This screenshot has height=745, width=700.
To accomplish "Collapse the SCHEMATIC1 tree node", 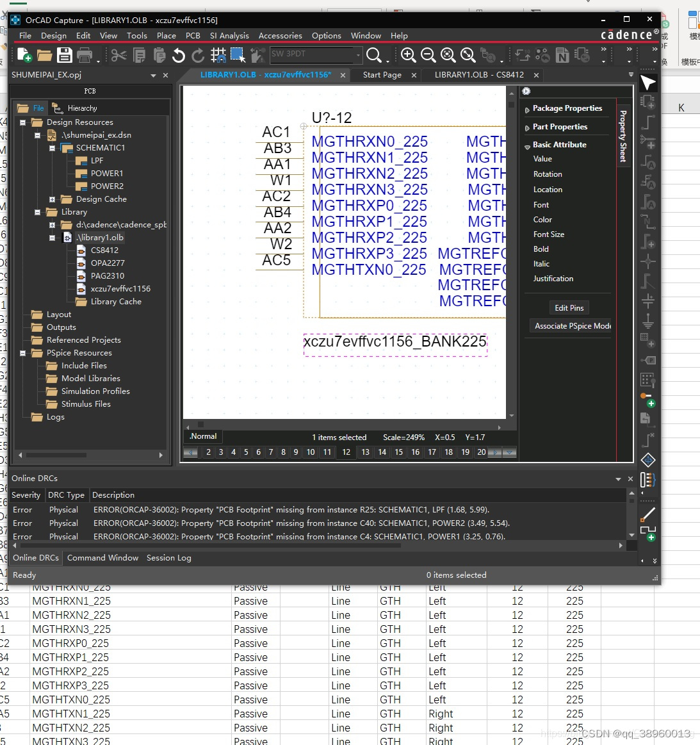I will pos(53,148).
